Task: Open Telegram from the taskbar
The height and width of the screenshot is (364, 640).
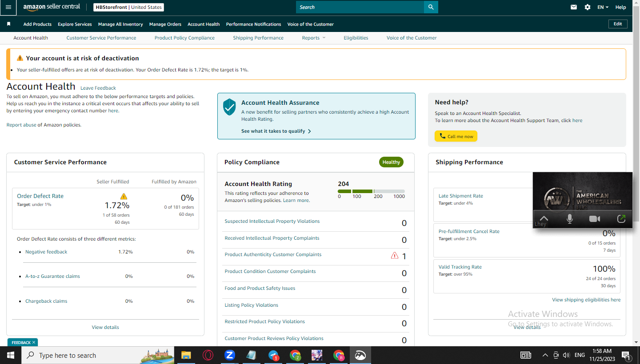Action: point(273,355)
